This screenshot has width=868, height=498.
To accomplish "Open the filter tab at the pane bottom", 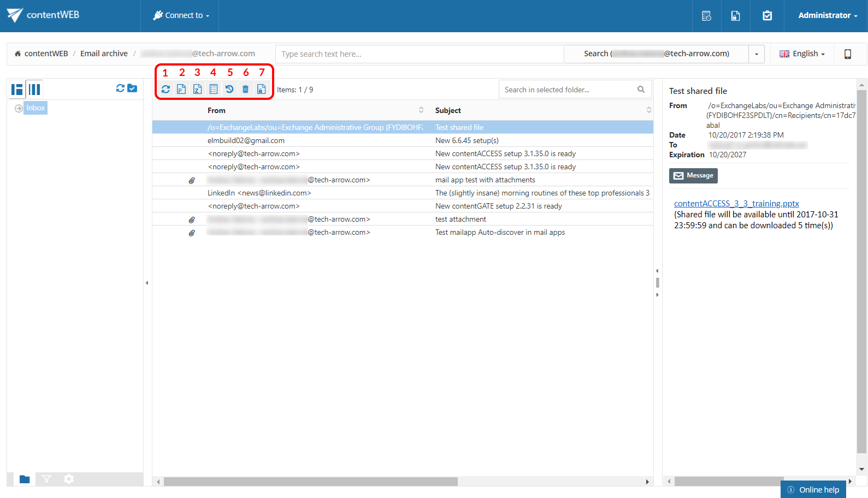I will coord(46,479).
